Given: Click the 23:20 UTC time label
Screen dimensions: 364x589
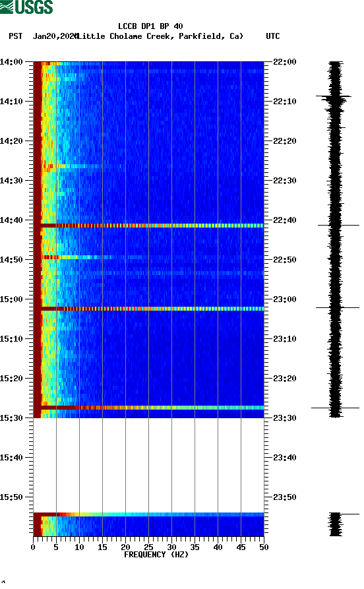Looking at the screenshot, I should coord(285,379).
